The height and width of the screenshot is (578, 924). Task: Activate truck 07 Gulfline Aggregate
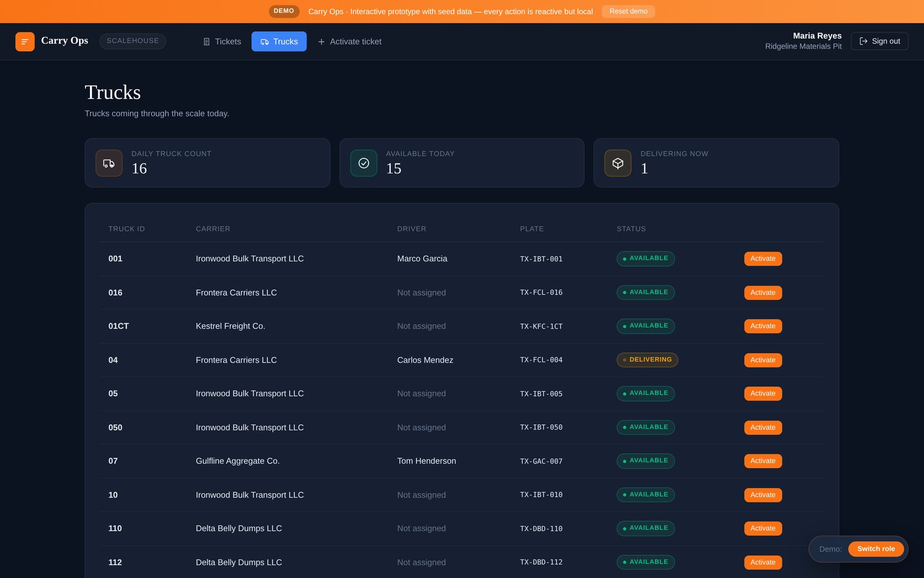(763, 461)
